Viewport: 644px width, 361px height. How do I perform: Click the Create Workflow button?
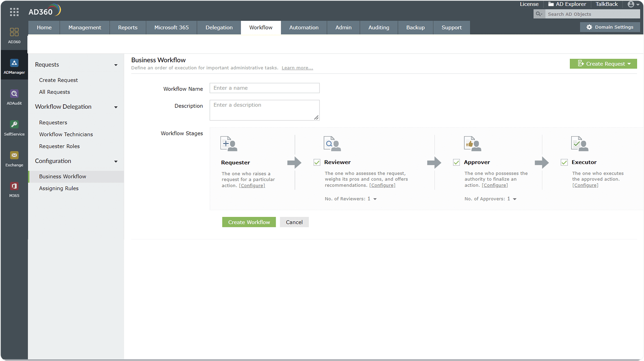click(249, 222)
